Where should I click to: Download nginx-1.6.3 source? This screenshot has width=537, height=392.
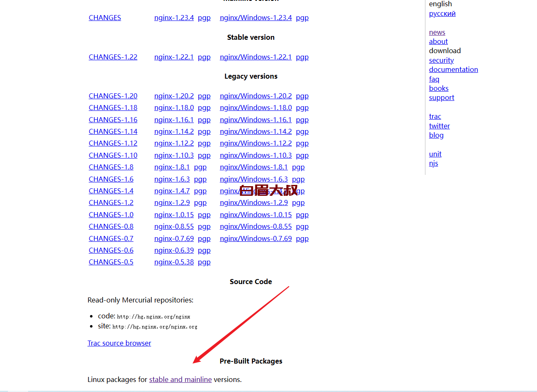(172, 179)
